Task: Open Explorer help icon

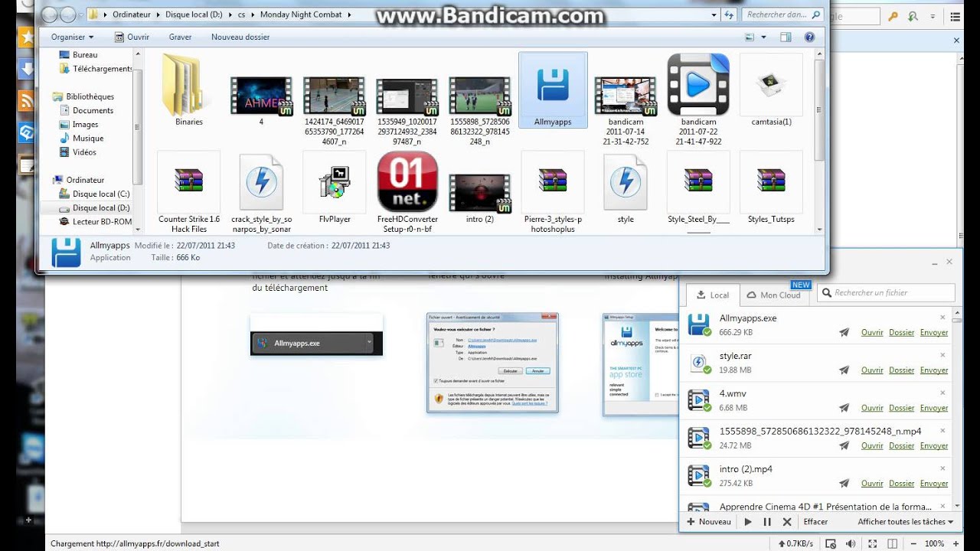Action: coord(809,37)
